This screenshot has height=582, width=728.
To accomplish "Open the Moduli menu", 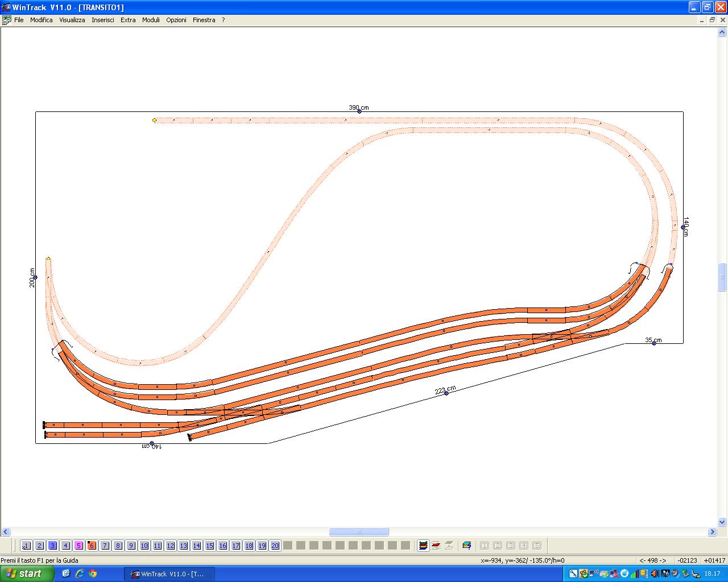I will click(151, 20).
